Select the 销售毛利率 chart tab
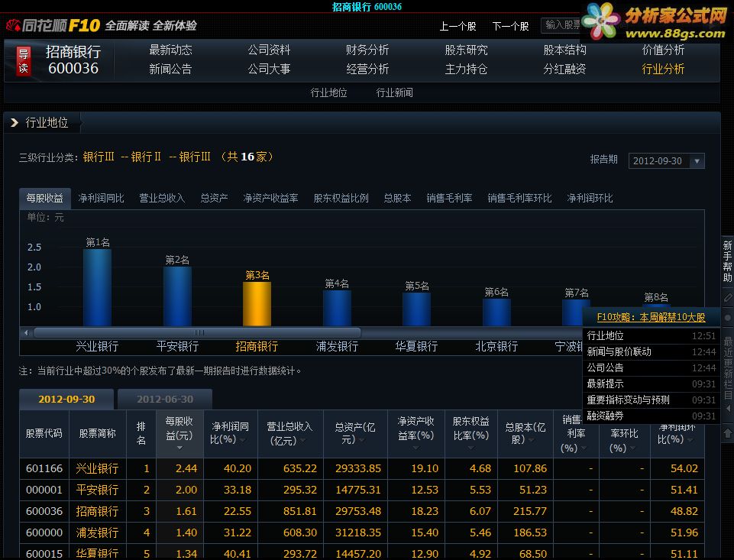The height and width of the screenshot is (560, 734). [449, 198]
